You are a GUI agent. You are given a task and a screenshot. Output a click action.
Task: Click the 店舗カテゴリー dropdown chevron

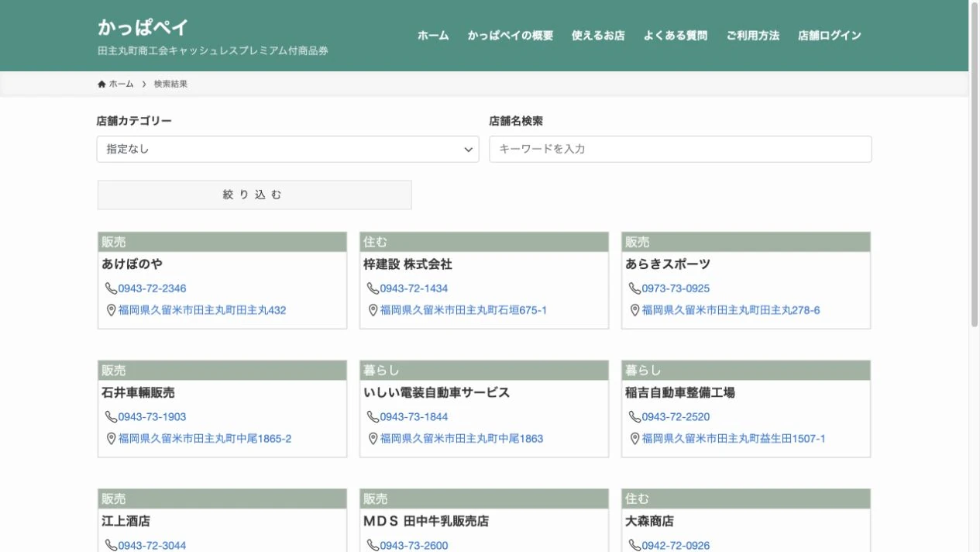click(468, 149)
